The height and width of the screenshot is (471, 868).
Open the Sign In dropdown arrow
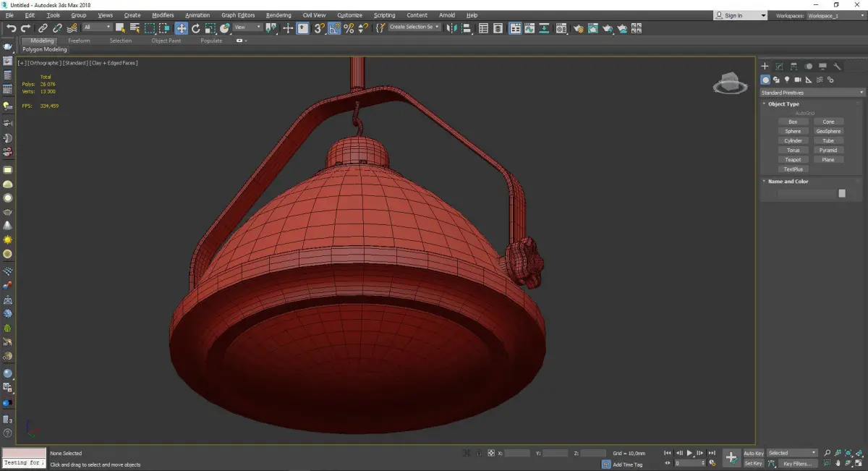[x=762, y=15]
